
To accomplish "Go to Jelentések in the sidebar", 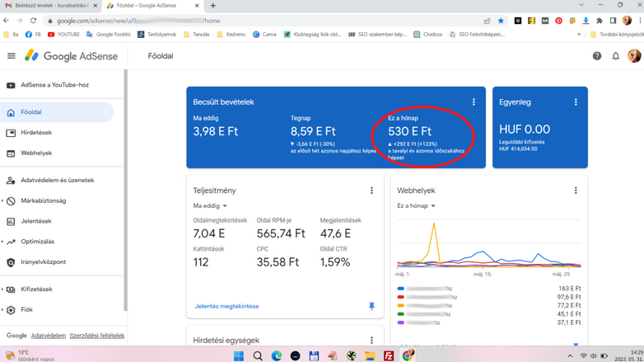I will pos(35,221).
